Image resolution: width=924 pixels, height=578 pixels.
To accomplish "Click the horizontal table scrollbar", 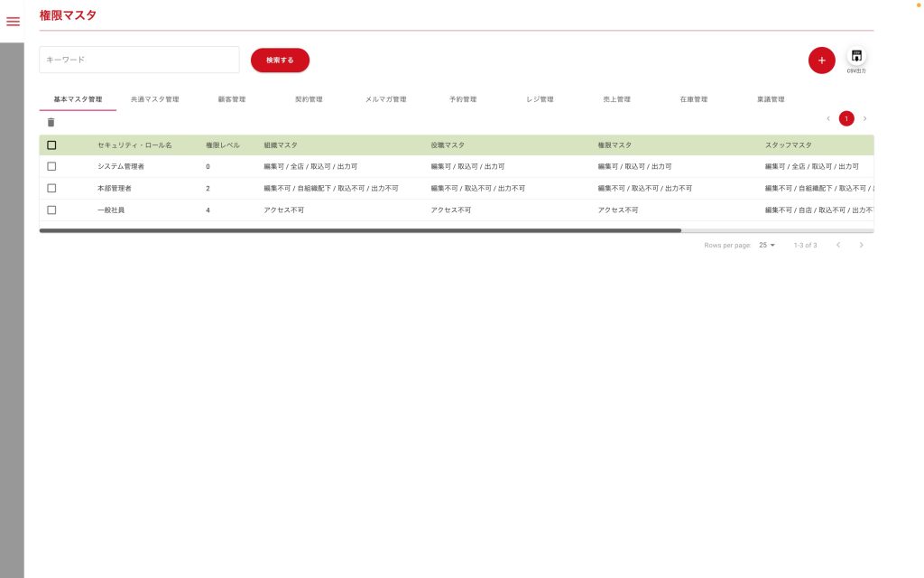I will click(x=361, y=231).
